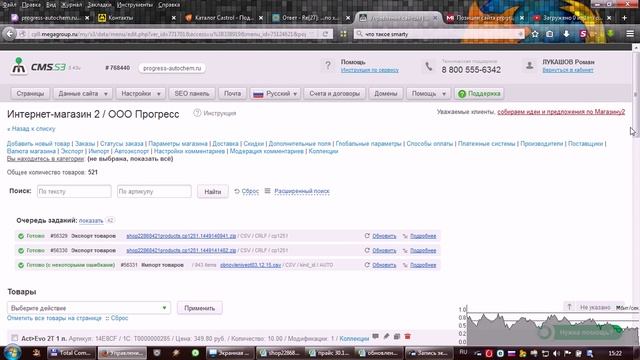
Task: Click Отметить все товары на странице link
Action: [x=54, y=318]
